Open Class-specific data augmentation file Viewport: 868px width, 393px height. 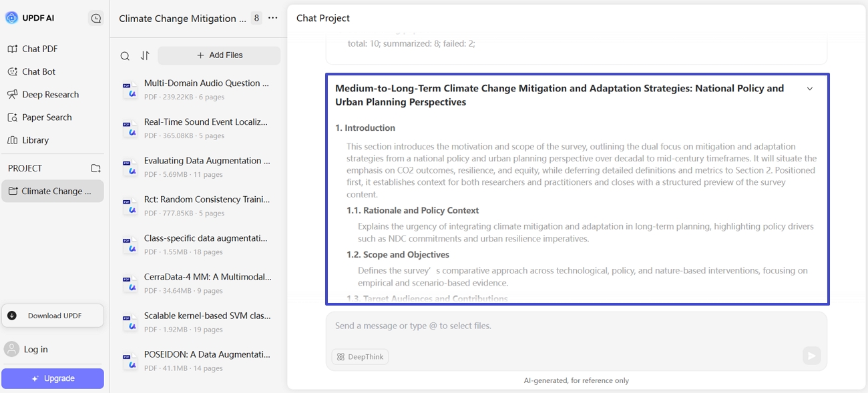coord(199,244)
